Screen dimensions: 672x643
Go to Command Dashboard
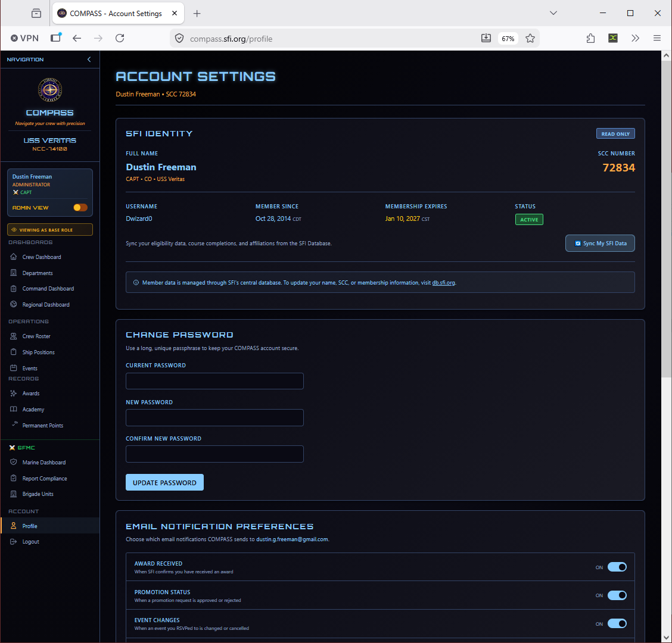click(x=48, y=289)
